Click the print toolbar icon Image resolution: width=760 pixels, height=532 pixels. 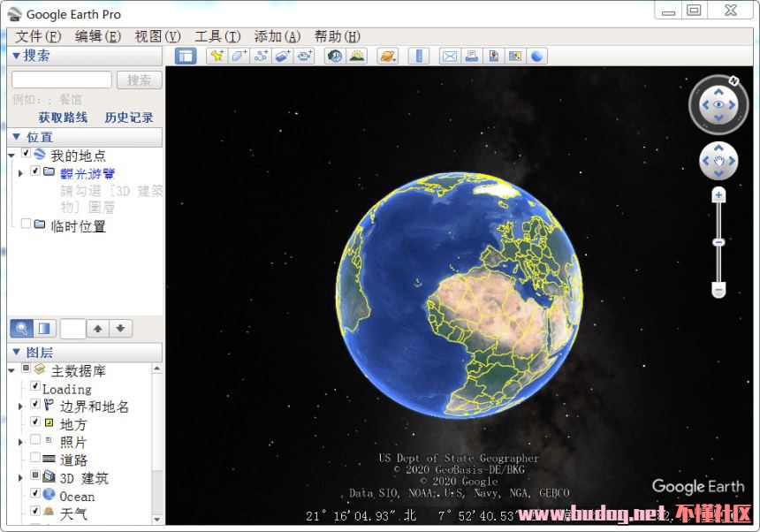pyautogui.click(x=472, y=57)
